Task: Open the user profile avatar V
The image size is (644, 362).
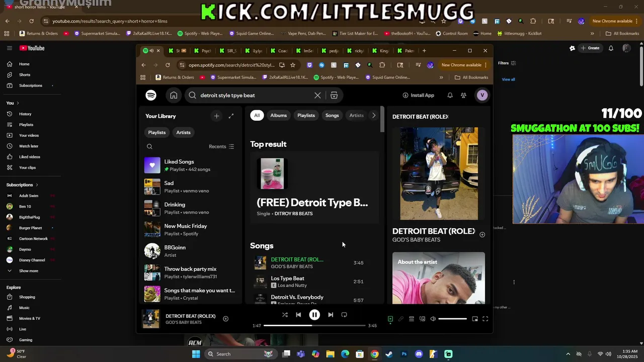Action: point(482,95)
